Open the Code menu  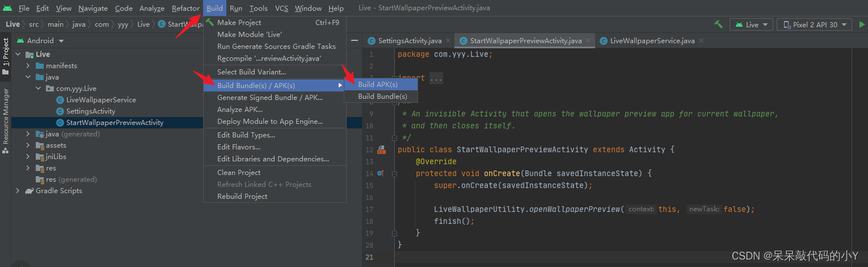click(124, 8)
